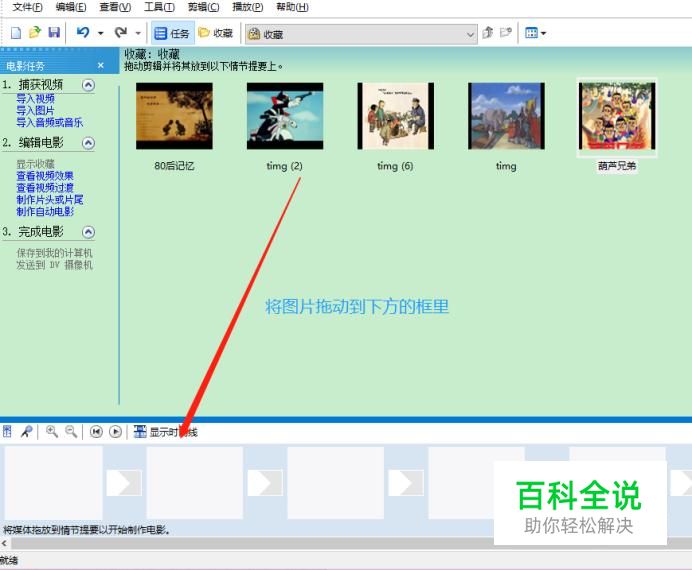Click the first storyboard transition cell
The height and width of the screenshot is (570, 692).
[x=124, y=483]
